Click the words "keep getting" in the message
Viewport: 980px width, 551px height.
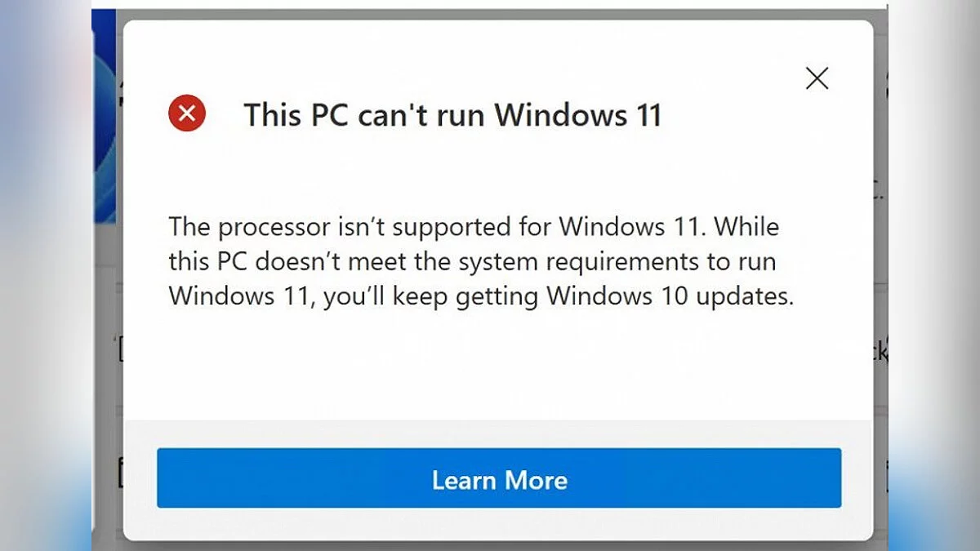point(465,296)
